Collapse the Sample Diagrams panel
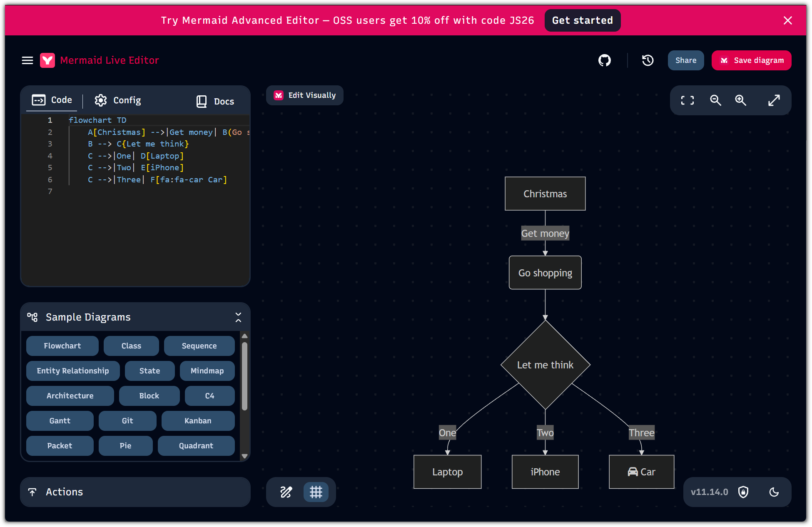 point(238,317)
